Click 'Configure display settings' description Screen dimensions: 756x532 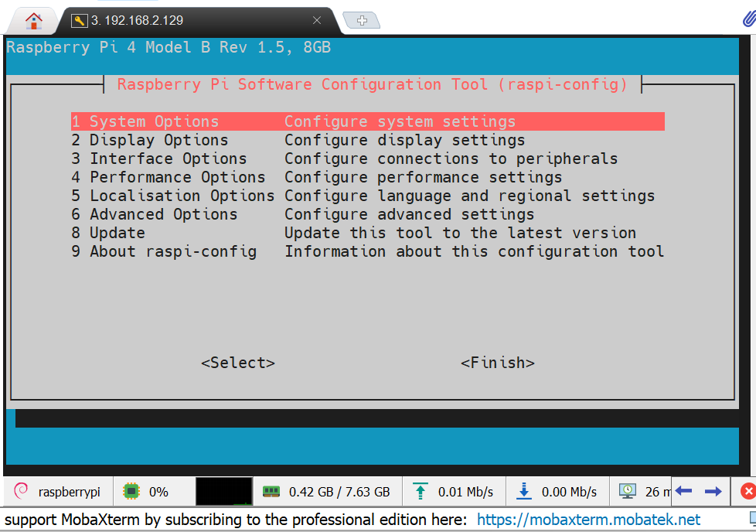pos(404,141)
